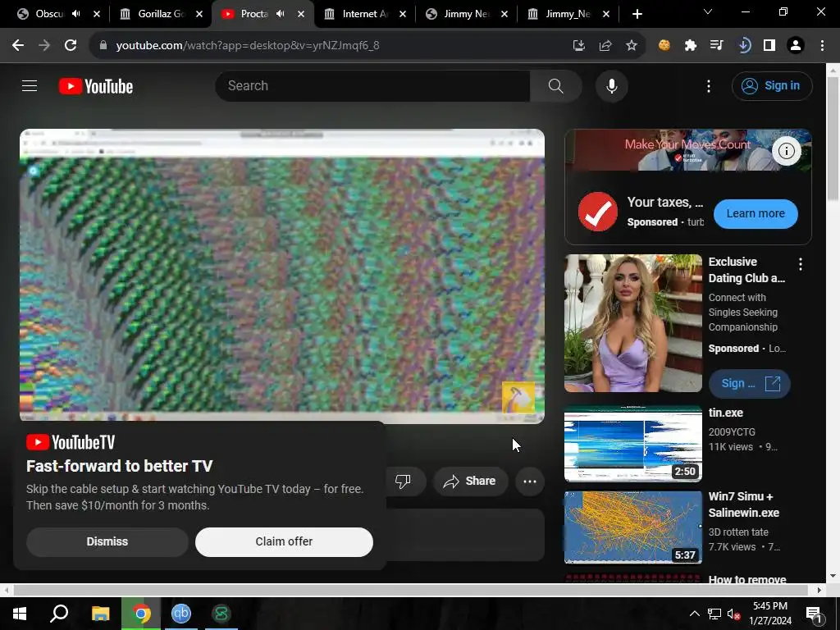Switch to the Obscu tab
Viewport: 840px width, 630px height.
[x=49, y=14]
